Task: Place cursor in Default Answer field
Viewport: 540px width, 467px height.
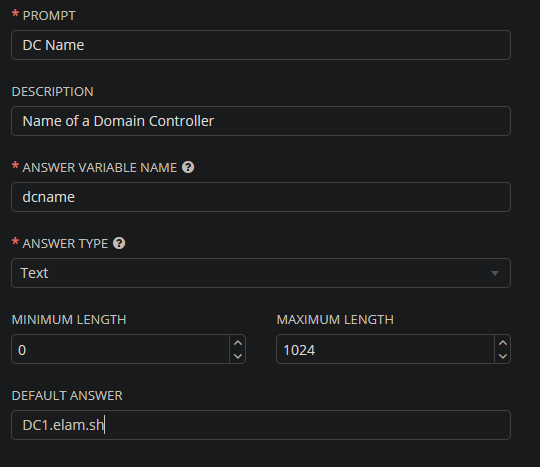Action: tap(261, 425)
